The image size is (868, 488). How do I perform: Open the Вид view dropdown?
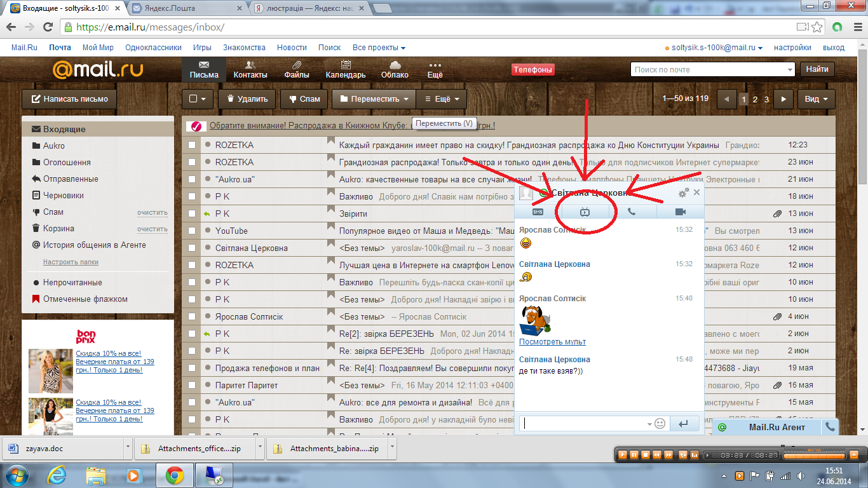(817, 99)
